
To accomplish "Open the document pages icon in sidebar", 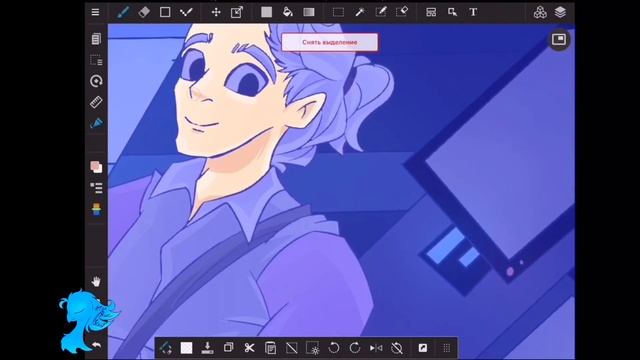I will click(96, 39).
